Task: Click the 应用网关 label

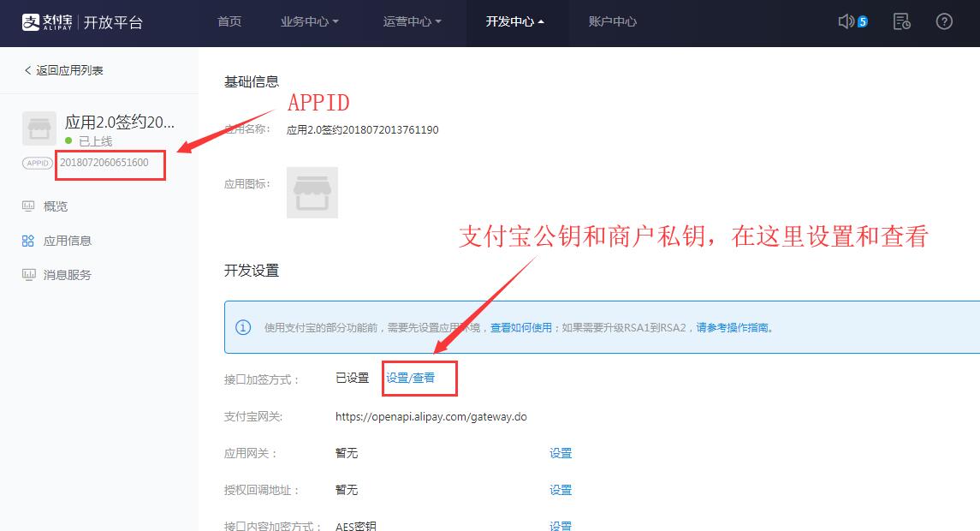Action: [250, 453]
